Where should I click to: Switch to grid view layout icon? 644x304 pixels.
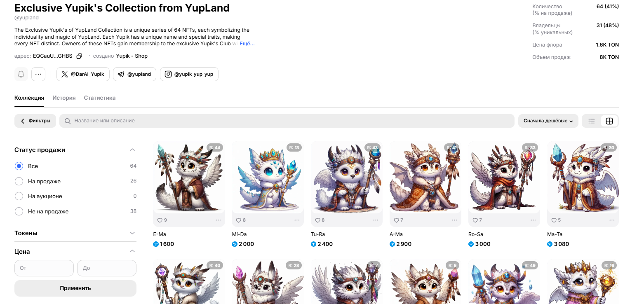point(609,121)
